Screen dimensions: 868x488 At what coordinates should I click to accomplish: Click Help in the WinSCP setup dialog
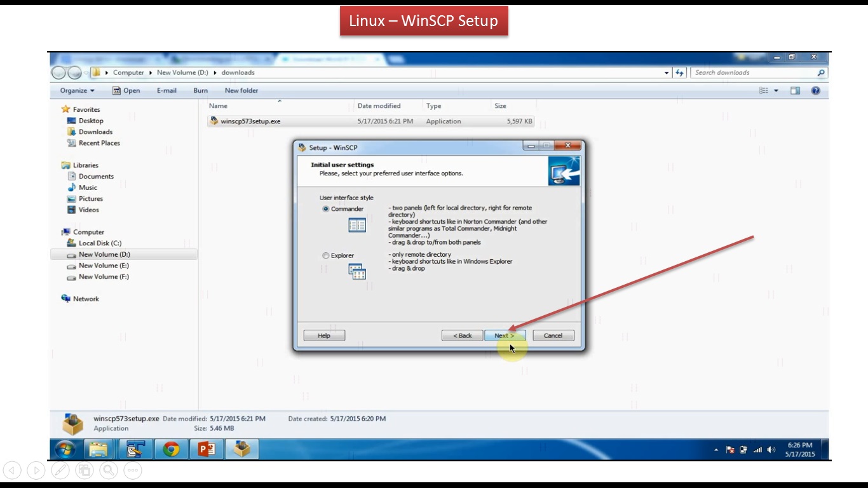point(324,335)
